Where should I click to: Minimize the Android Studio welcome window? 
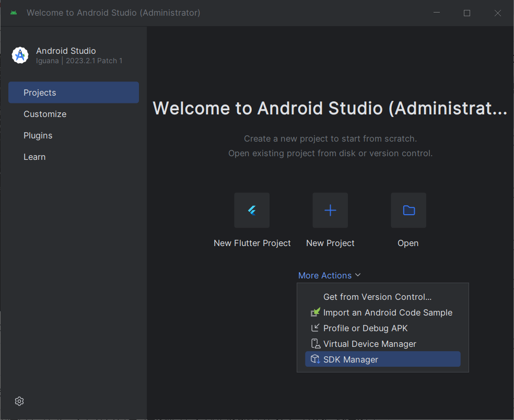coord(436,13)
